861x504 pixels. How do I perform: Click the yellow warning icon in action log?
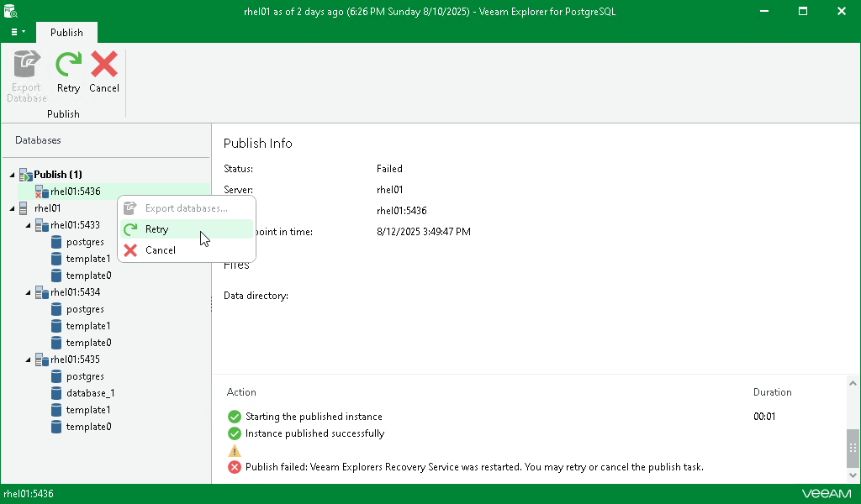point(235,451)
